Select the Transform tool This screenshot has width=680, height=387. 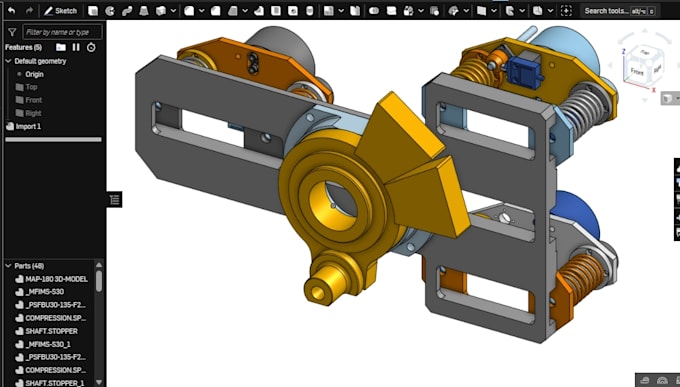408,11
